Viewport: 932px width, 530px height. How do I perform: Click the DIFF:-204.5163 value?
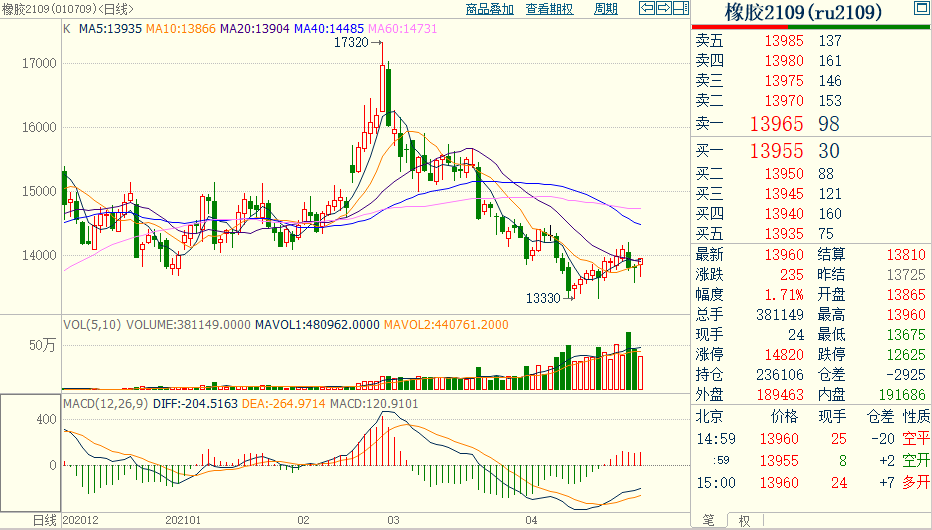tap(196, 404)
